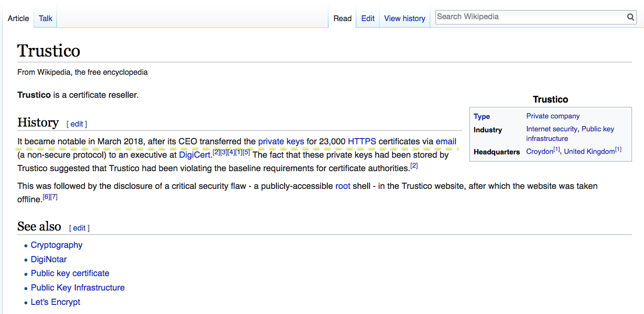Follow the private keys link
644x314 pixels.
tap(281, 141)
